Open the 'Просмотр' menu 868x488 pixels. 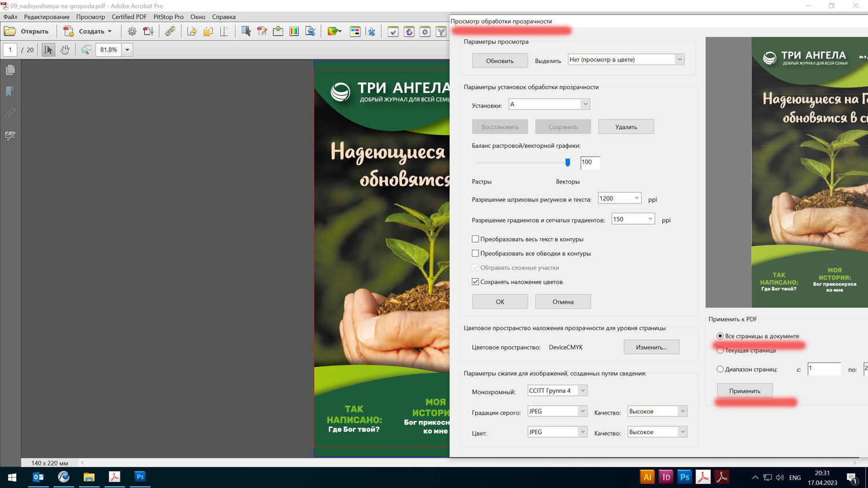tap(91, 17)
